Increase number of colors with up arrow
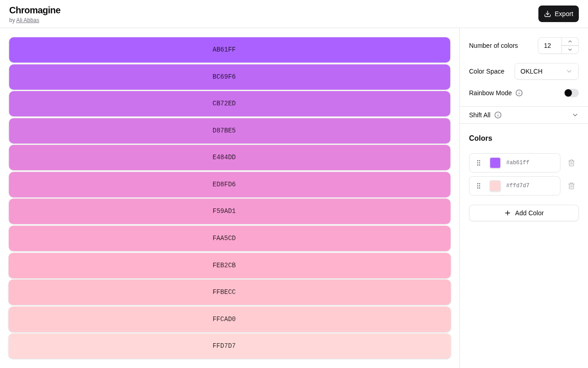 pyautogui.click(x=570, y=41)
